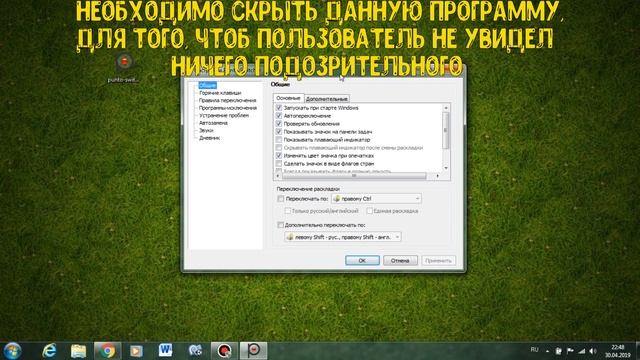640x360 pixels.
Task: Toggle 'Изменять цвет значка при опечатках'
Action: point(279,156)
